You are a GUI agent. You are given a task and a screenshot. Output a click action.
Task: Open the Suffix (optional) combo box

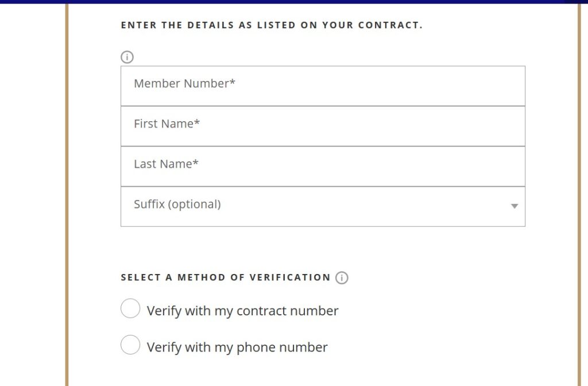pos(323,207)
